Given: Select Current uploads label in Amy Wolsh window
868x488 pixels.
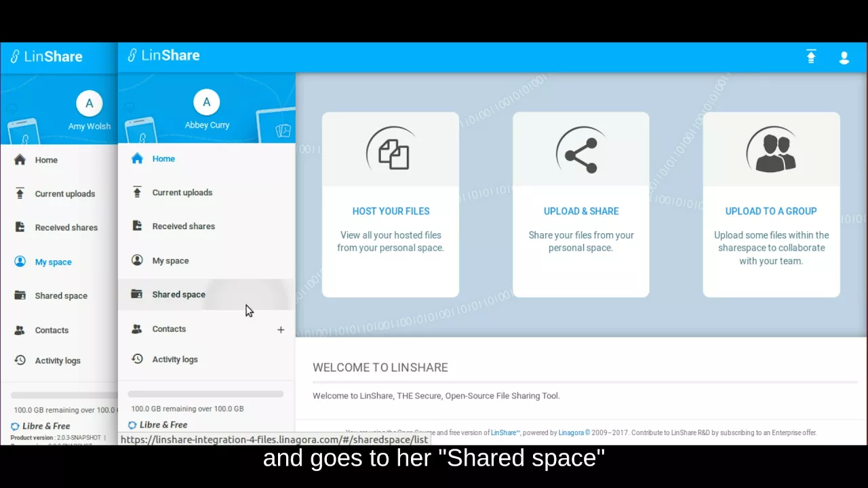Looking at the screenshot, I should click(x=65, y=194).
